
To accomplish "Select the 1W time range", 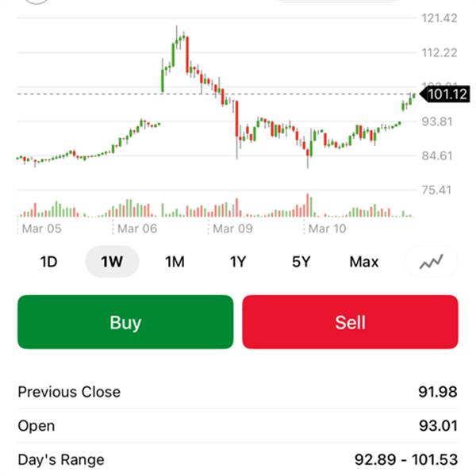I will [x=112, y=262].
